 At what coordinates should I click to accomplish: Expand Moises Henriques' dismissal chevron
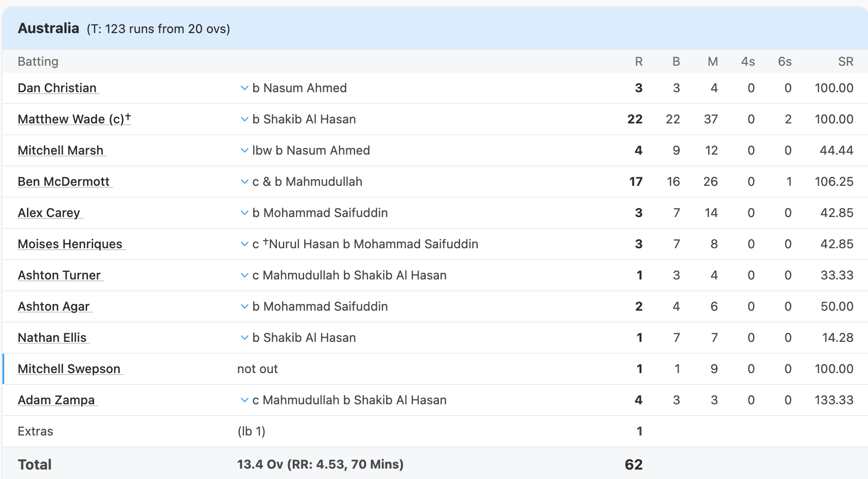[245, 244]
